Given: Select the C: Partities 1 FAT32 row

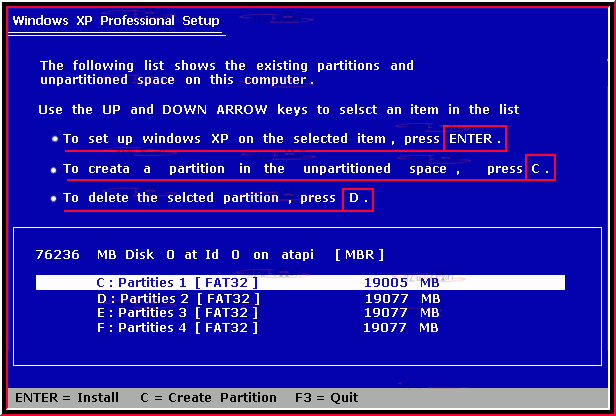Looking at the screenshot, I should [x=300, y=283].
